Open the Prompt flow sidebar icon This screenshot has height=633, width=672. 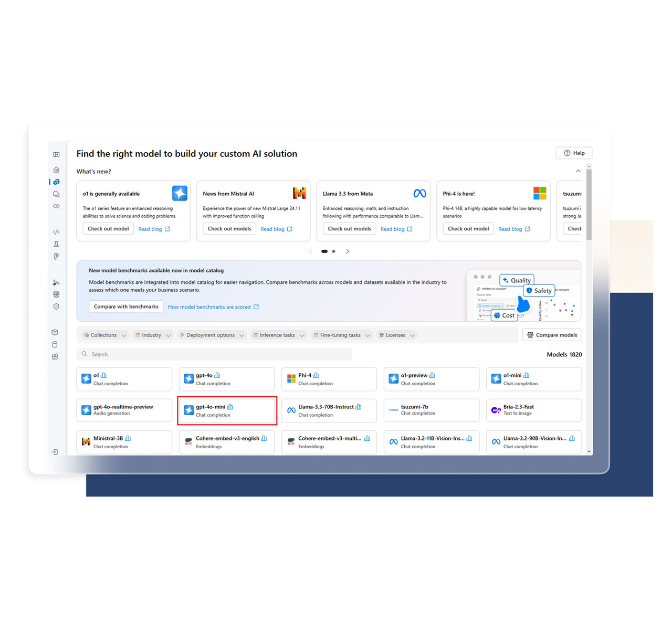click(56, 256)
